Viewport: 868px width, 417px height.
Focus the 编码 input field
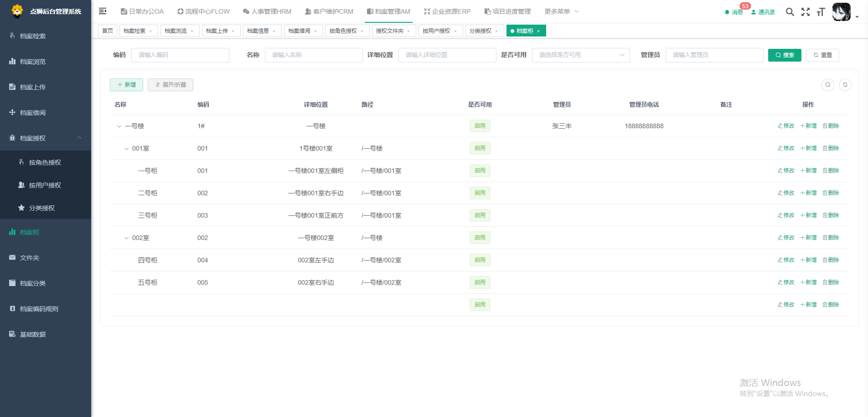click(180, 55)
